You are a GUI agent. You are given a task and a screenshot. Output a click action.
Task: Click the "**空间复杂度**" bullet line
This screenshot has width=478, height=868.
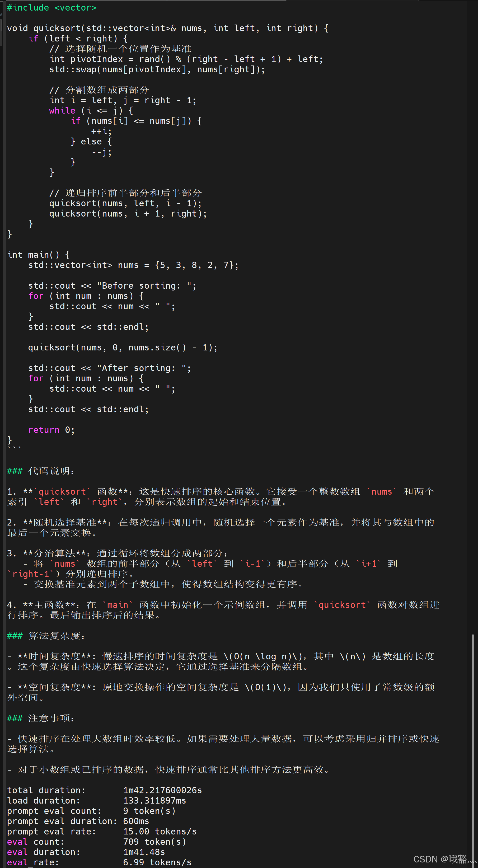tap(221, 692)
